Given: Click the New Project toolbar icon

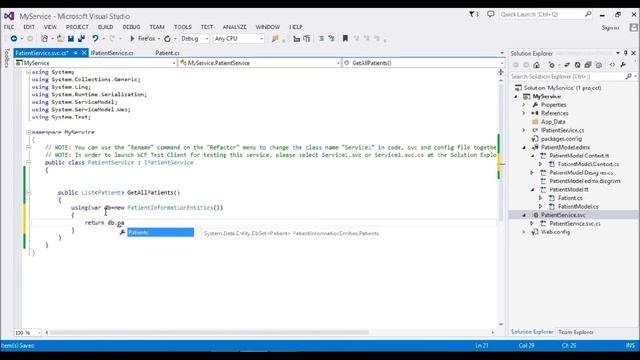Looking at the screenshot, I should (44, 38).
